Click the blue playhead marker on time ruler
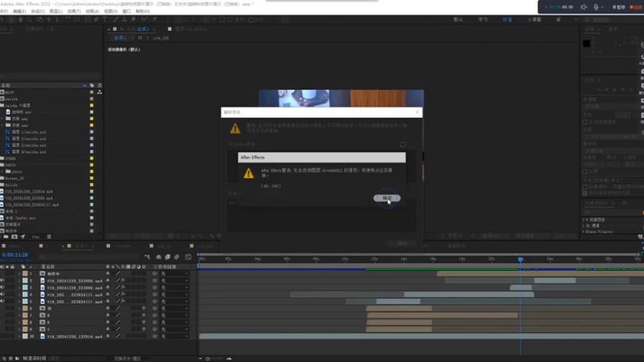 [520, 260]
